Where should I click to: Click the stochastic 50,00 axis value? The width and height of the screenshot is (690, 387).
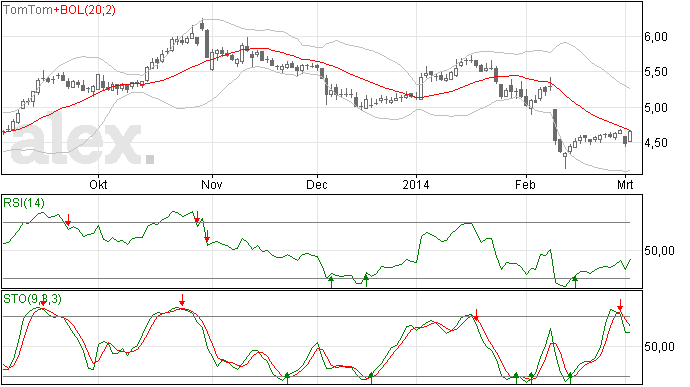pos(659,346)
